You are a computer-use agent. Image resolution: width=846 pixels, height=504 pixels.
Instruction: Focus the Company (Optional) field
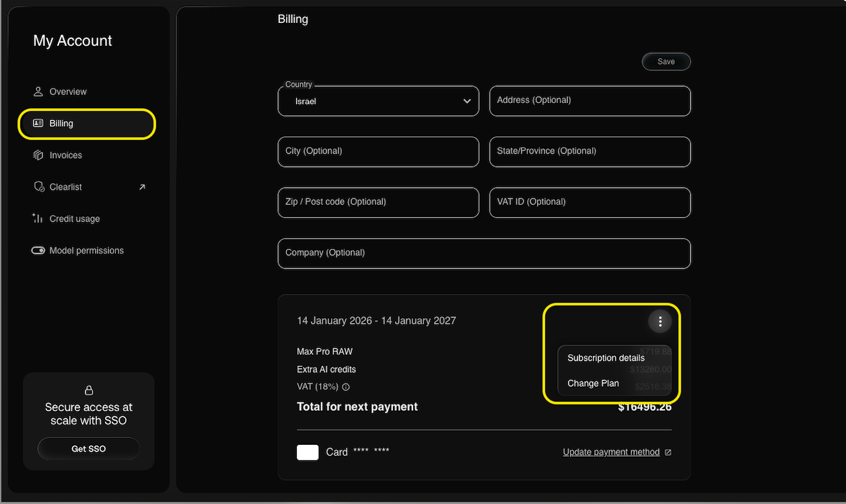484,253
